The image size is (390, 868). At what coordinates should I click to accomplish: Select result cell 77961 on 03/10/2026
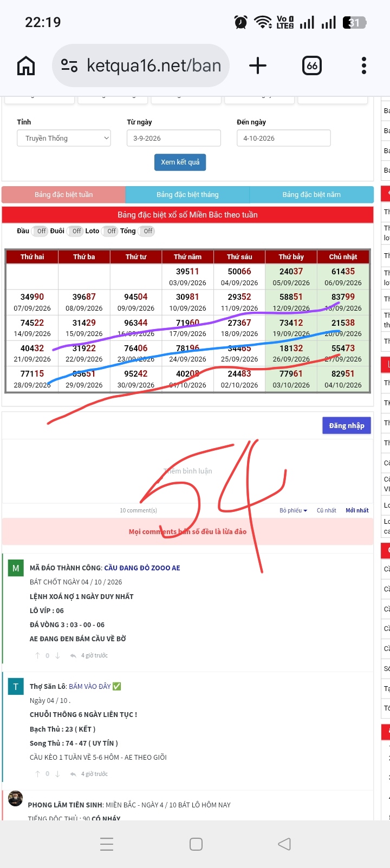[x=291, y=379]
